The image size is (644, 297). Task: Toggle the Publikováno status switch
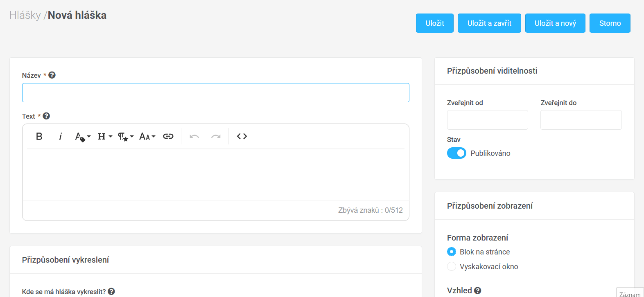tap(456, 153)
